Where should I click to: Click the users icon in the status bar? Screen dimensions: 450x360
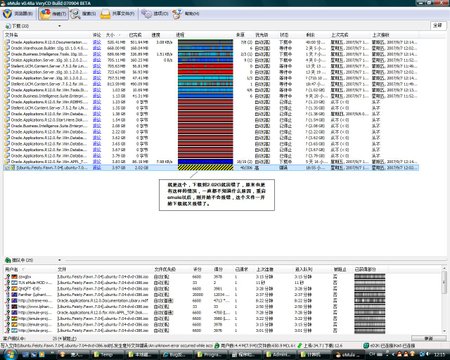(x=217, y=346)
